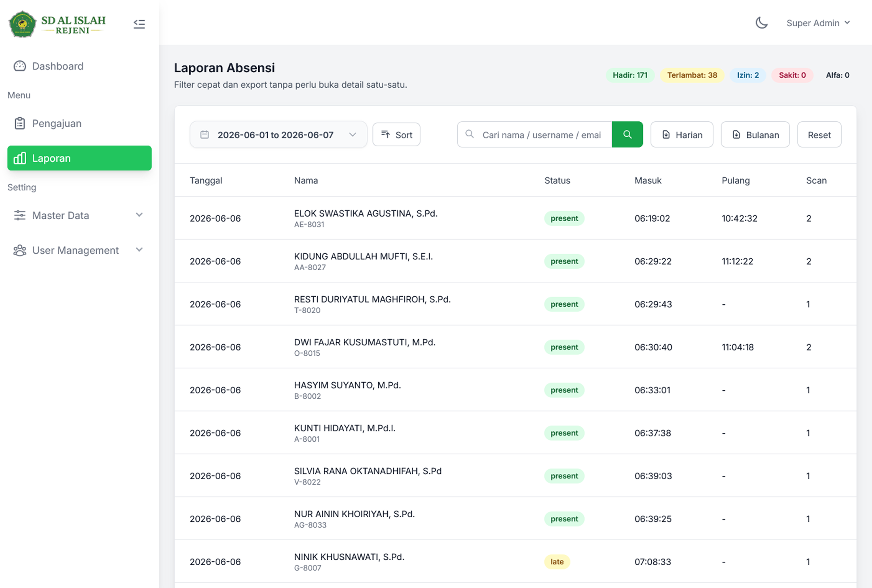Expand the User Management submenu
The width and height of the screenshot is (872, 588).
[79, 250]
